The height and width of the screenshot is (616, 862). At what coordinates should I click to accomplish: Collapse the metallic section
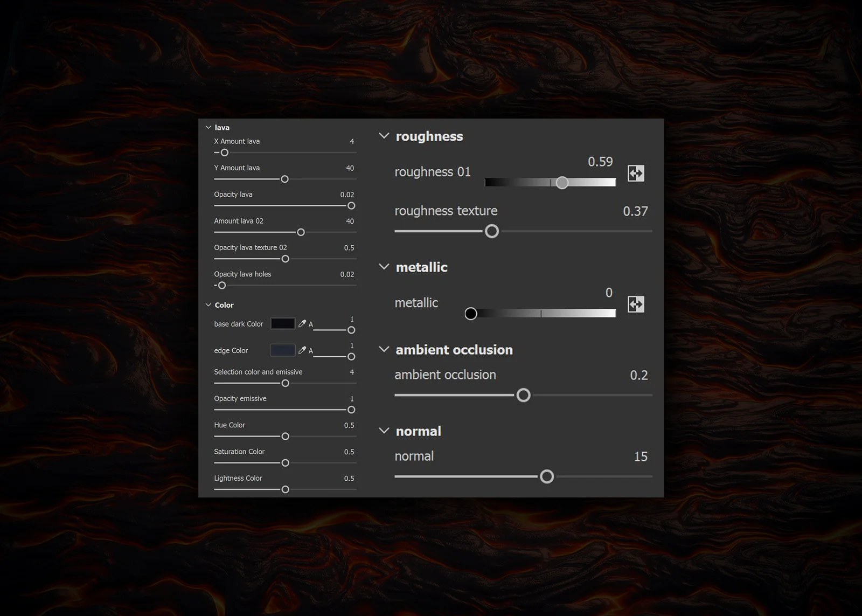(384, 266)
